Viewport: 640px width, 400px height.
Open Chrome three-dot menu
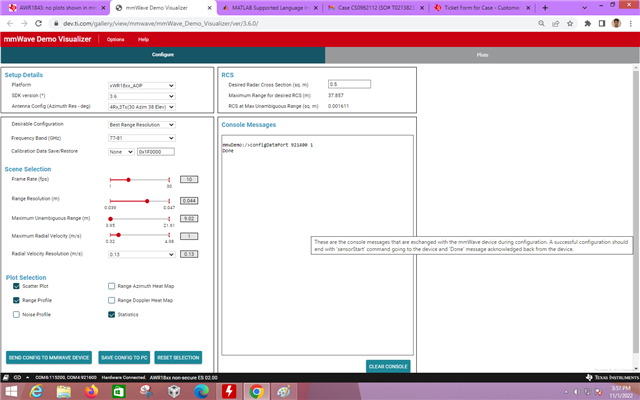[630, 23]
